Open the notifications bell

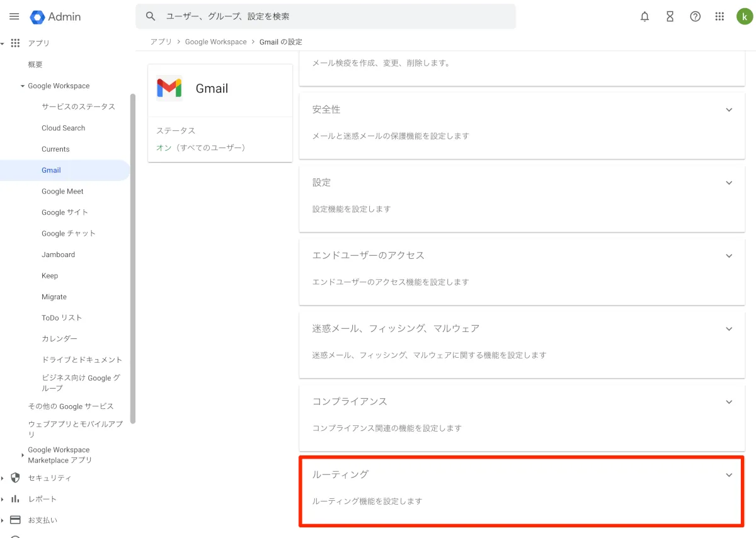click(644, 17)
